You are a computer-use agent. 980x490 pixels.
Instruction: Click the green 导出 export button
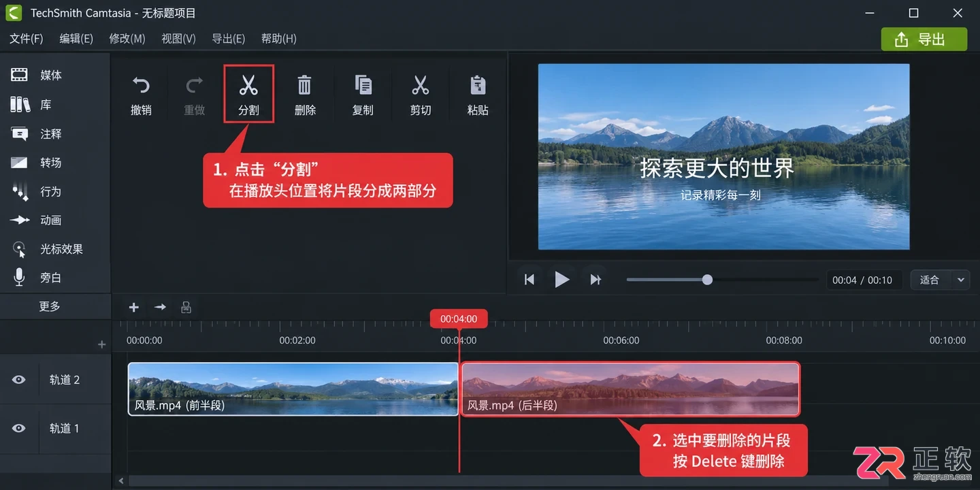924,39
